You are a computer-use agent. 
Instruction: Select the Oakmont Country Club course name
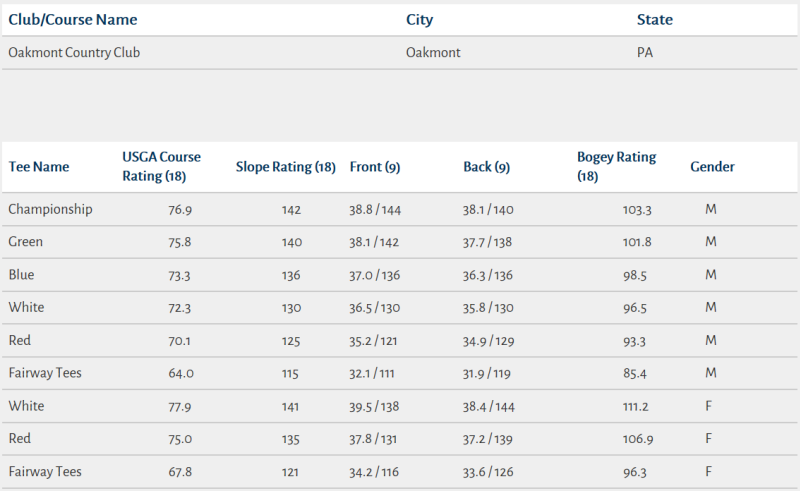coord(74,53)
